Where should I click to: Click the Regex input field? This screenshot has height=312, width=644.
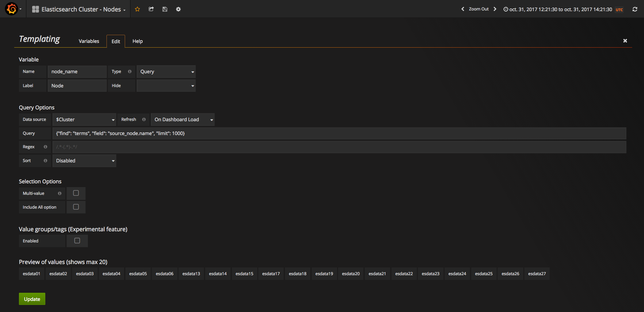click(339, 147)
